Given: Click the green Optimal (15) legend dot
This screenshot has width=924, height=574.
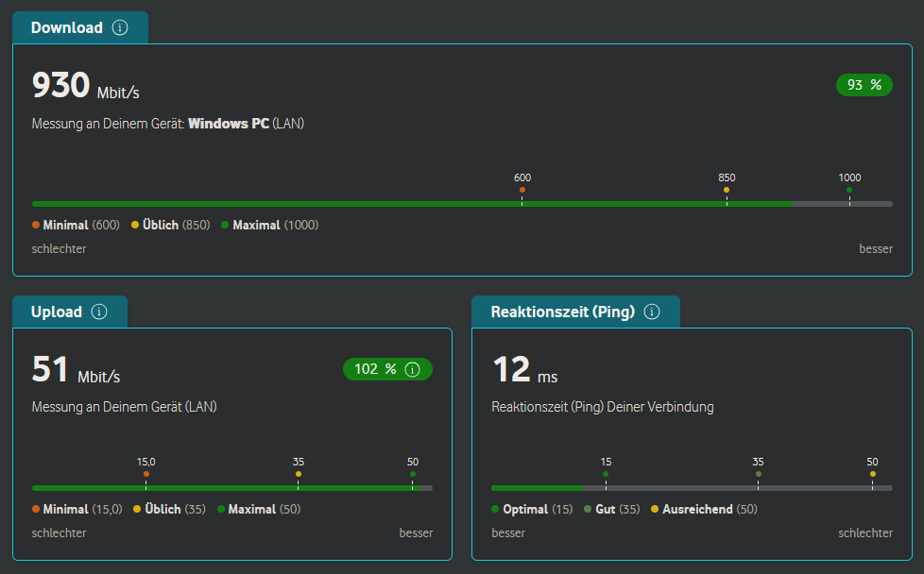Looking at the screenshot, I should coord(496,509).
